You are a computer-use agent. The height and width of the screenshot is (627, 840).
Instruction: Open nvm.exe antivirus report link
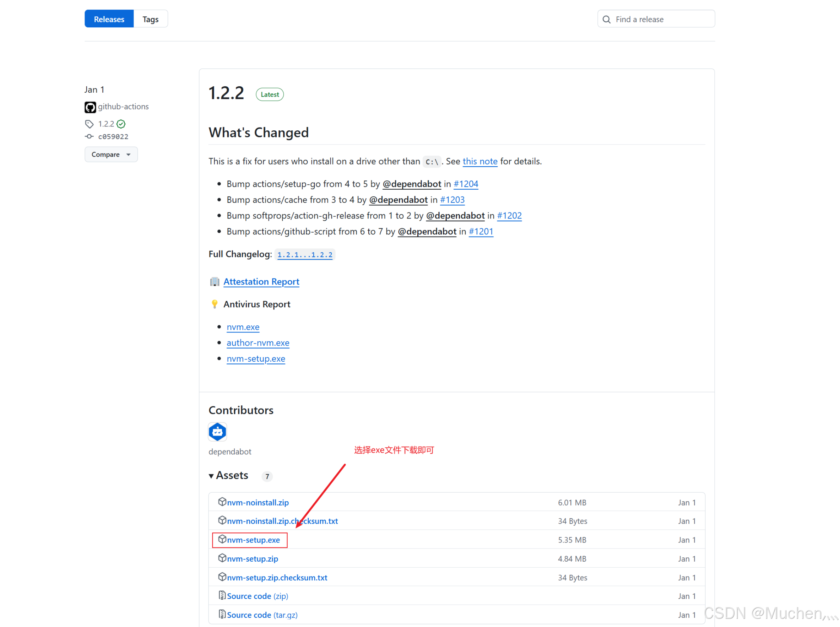[x=243, y=327]
